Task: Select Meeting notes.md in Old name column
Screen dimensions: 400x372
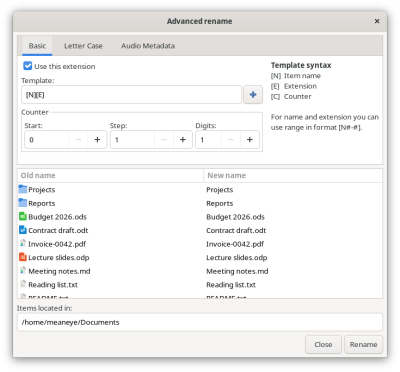Action: pyautogui.click(x=59, y=271)
